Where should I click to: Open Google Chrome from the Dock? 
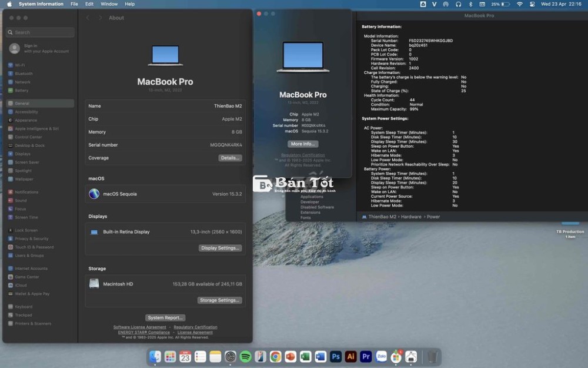(x=275, y=356)
